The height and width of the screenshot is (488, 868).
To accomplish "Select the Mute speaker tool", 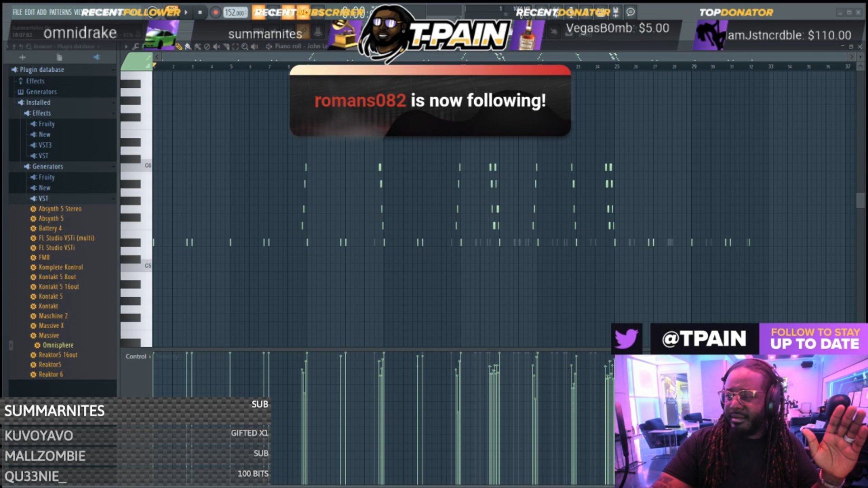I will point(217,47).
